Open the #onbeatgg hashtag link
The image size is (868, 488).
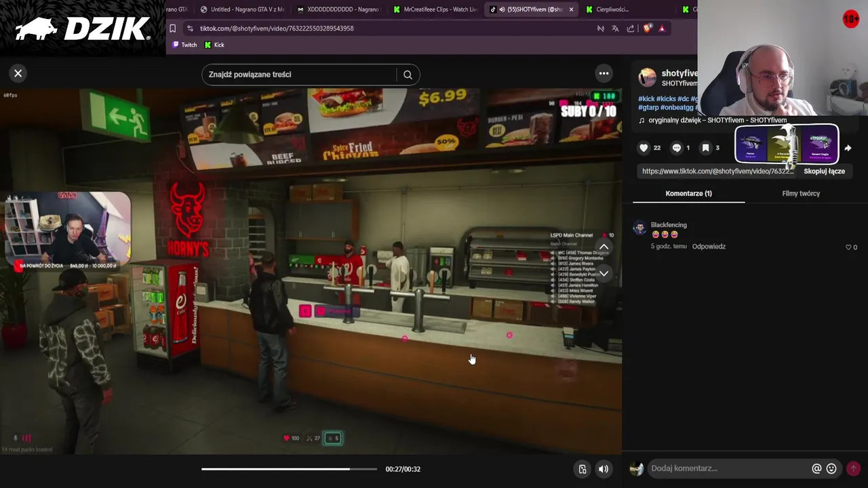coord(677,108)
